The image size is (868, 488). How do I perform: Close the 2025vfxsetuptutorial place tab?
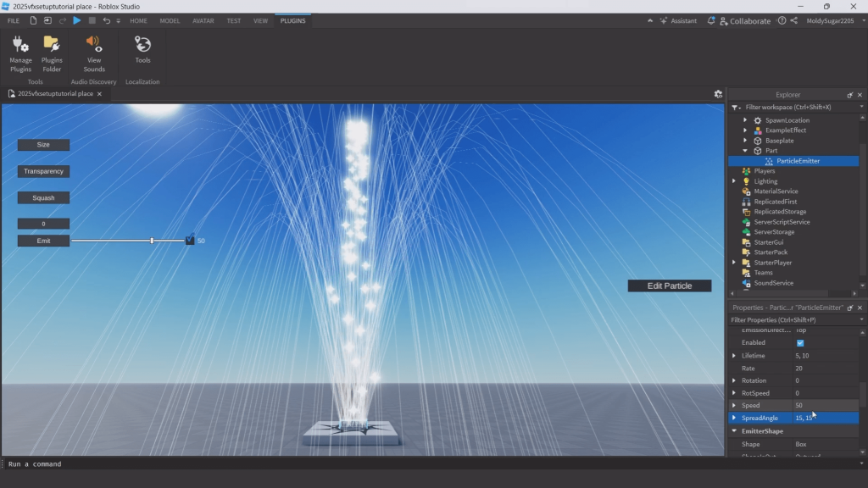(100, 94)
